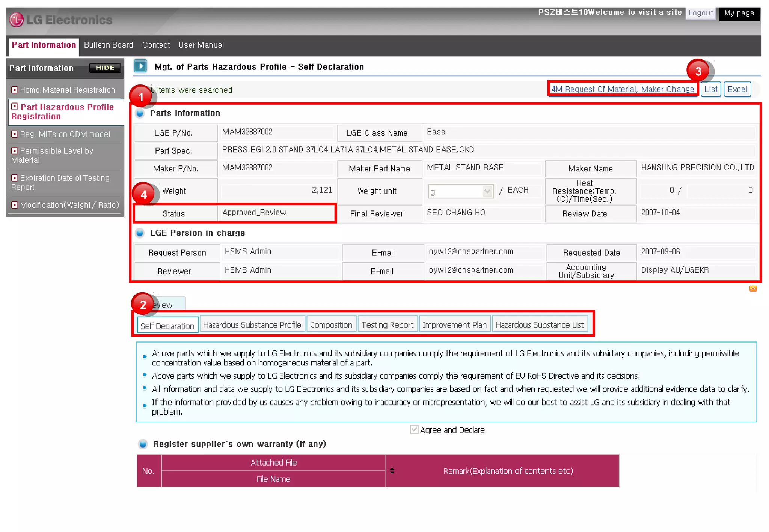The image size is (769, 532).
Task: Click 4M Request Of Material, Maker Change
Action: (623, 89)
